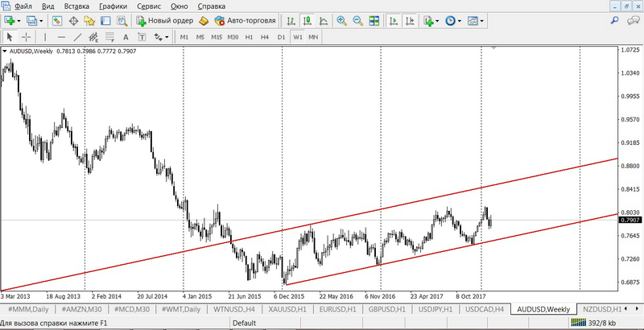
Task: Set timeframe to H4
Action: pyautogui.click(x=265, y=37)
